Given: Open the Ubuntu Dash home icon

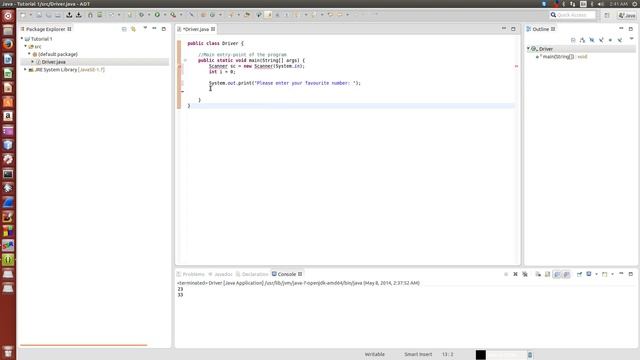Looking at the screenshot, I should 8,16.
